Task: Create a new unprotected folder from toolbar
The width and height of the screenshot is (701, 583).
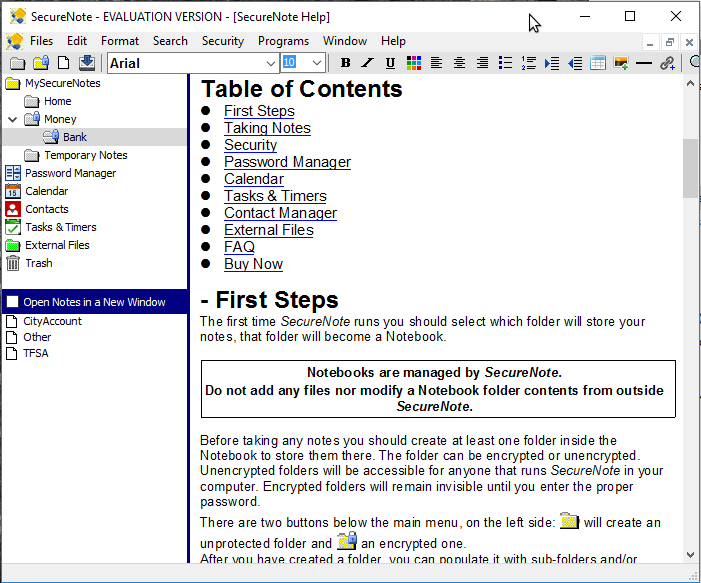Action: point(17,63)
